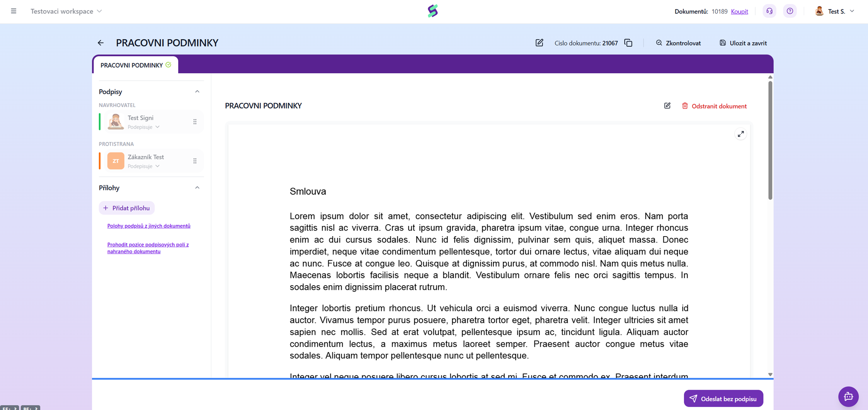Image resolution: width=868 pixels, height=410 pixels.
Task: Click the NAVRHOVATEL label
Action: (117, 105)
